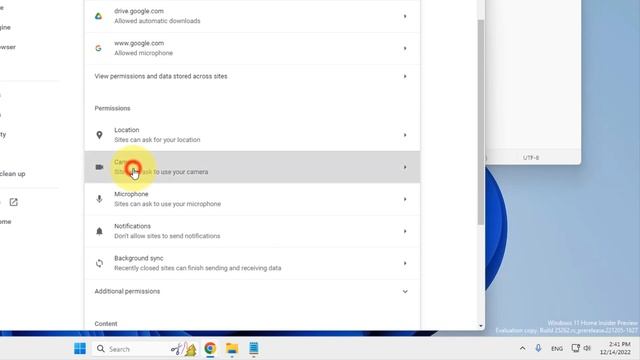Click the settings page vertical scrollbar
Viewport: 640px width, 360px height.
481,122
